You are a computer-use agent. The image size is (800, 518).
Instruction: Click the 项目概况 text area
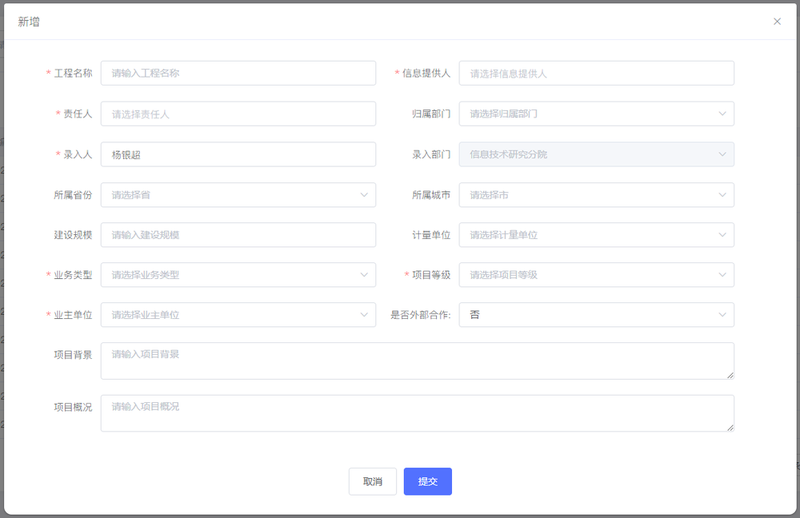point(417,413)
